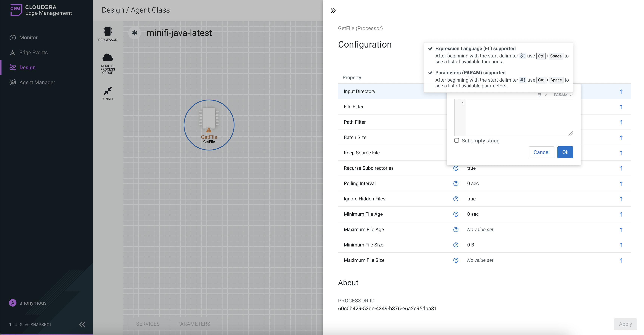Go to Agent Manager page
644x335 pixels.
pos(37,82)
